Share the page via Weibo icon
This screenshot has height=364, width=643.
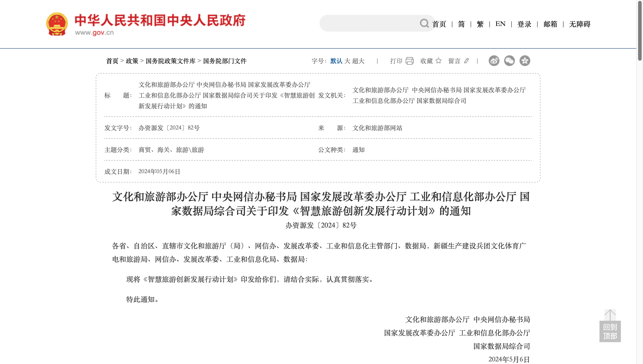click(494, 61)
